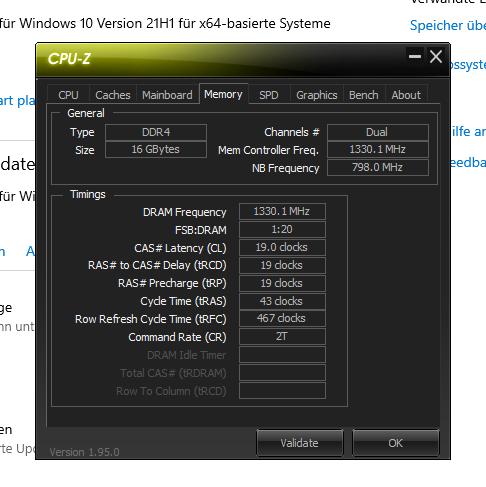Screen dimensions: 486x487
Task: Click the tRCD value field
Action: coord(282,265)
